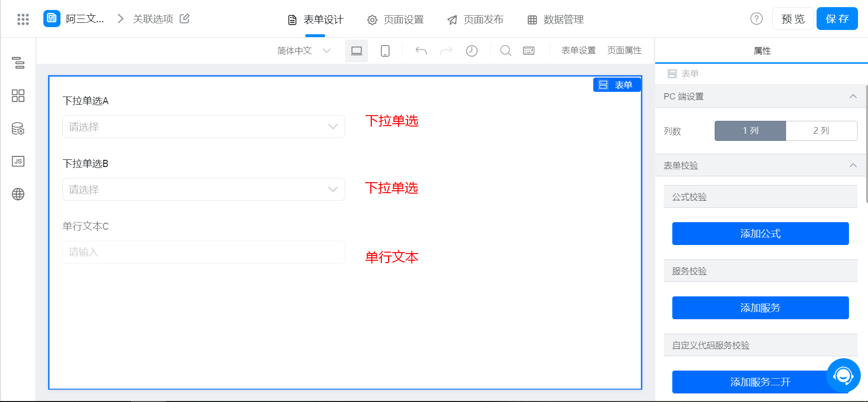The width and height of the screenshot is (868, 402).
Task: Click the 单行文本C input field
Action: pos(204,252)
